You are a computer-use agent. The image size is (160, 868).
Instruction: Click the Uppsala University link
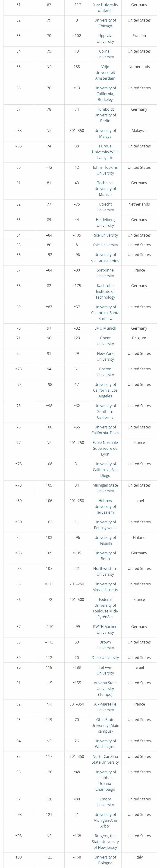click(105, 38)
